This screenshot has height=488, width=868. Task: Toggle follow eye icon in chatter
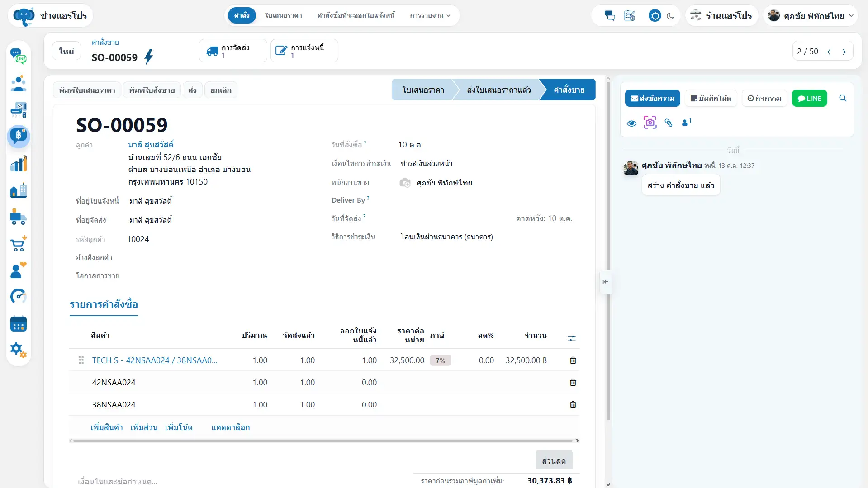tap(632, 123)
